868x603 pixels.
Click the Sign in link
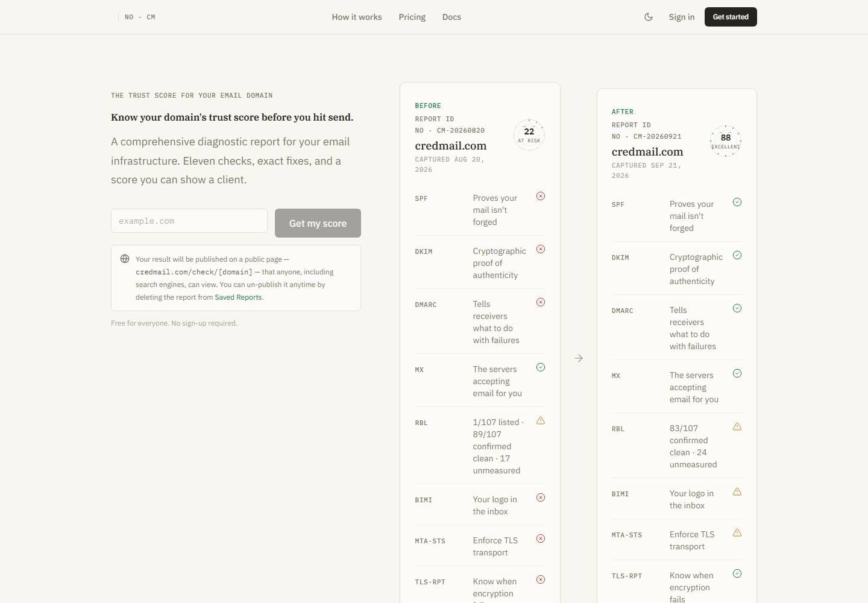point(682,17)
